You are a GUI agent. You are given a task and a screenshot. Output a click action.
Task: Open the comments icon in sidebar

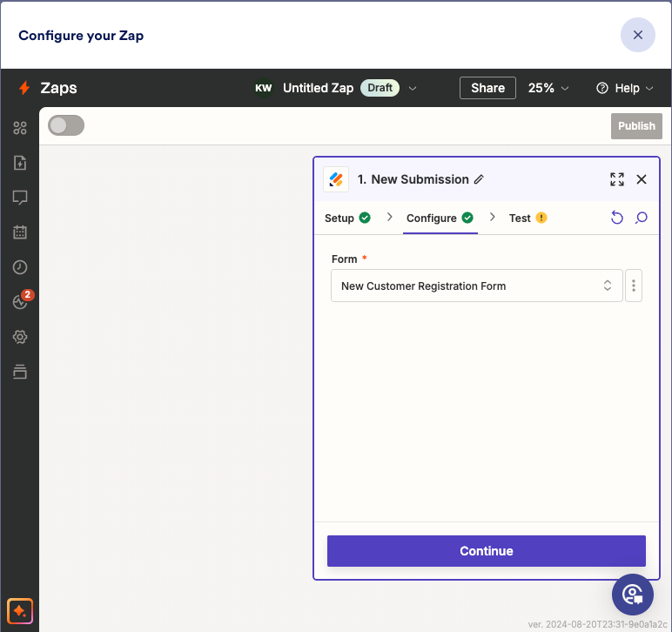[x=20, y=198]
